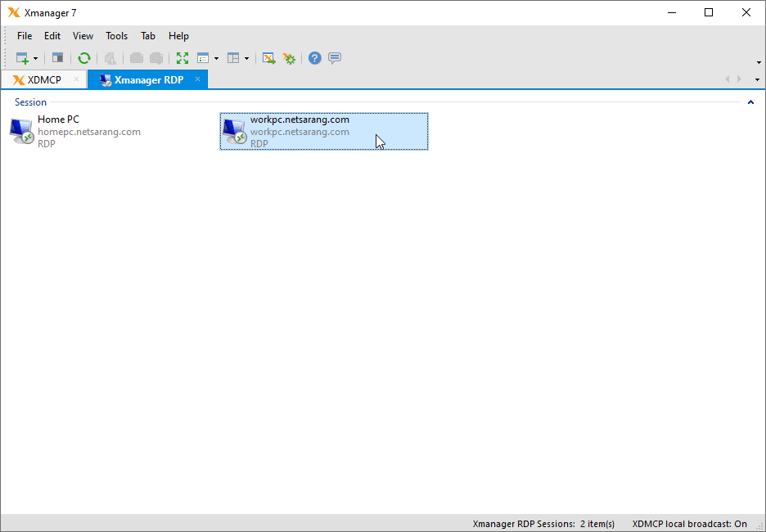Click the tab layout arrangement icon
This screenshot has width=766, height=532.
point(233,59)
